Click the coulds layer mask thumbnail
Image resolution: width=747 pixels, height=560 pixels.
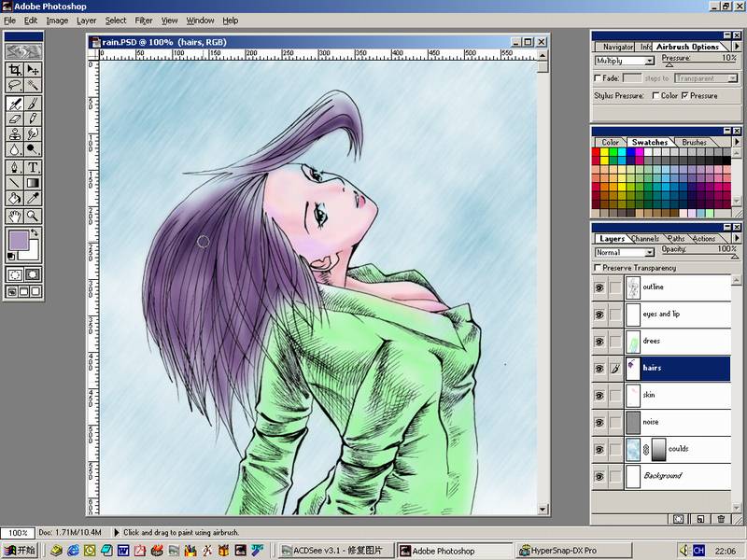pyautogui.click(x=658, y=450)
